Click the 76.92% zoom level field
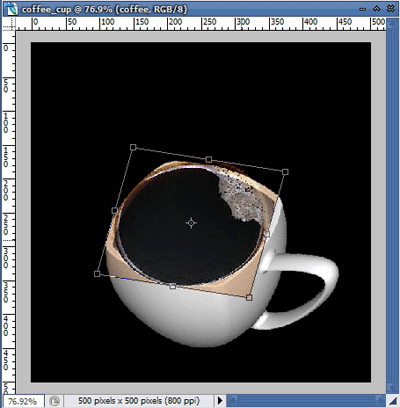The image size is (400, 408). coord(23,401)
